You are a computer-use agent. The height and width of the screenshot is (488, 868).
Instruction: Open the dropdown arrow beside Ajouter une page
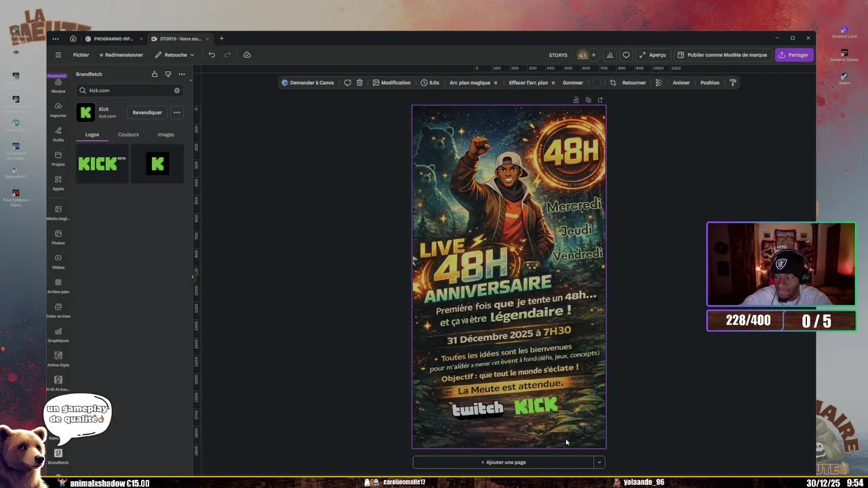click(x=599, y=462)
